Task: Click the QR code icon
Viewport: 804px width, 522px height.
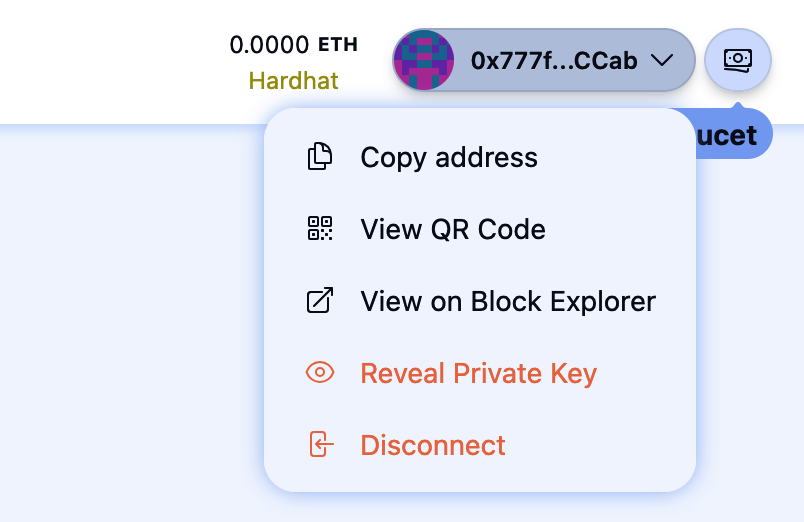Action: pyautogui.click(x=319, y=229)
